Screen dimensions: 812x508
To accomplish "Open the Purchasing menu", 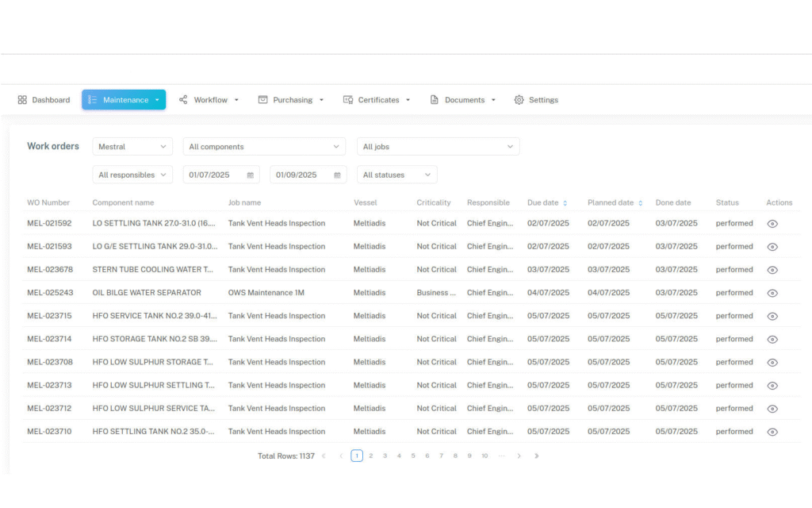I will pyautogui.click(x=291, y=100).
